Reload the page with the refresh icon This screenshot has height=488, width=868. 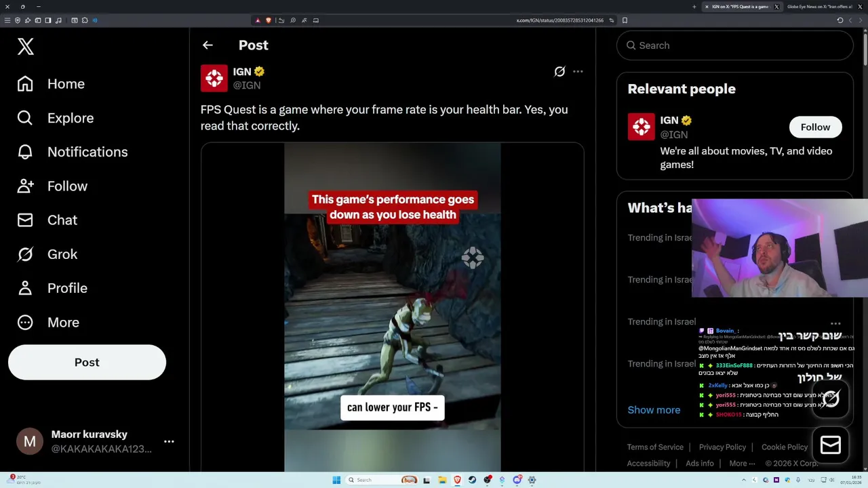(840, 20)
